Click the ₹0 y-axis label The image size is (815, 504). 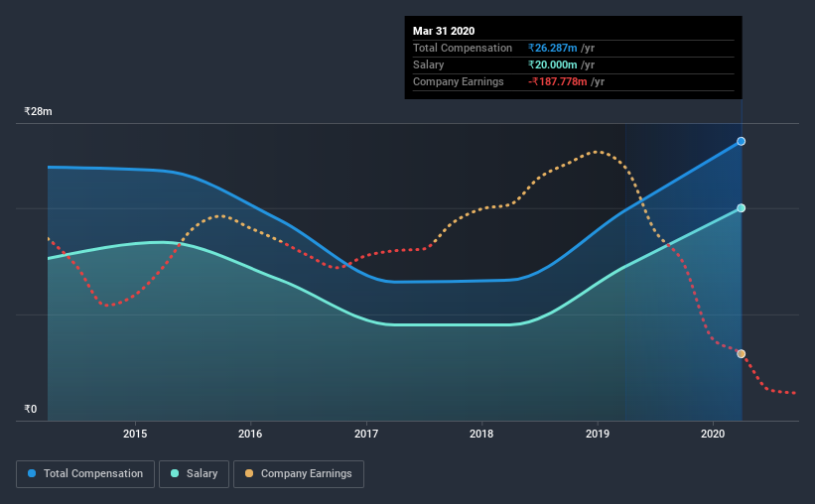[x=31, y=409]
